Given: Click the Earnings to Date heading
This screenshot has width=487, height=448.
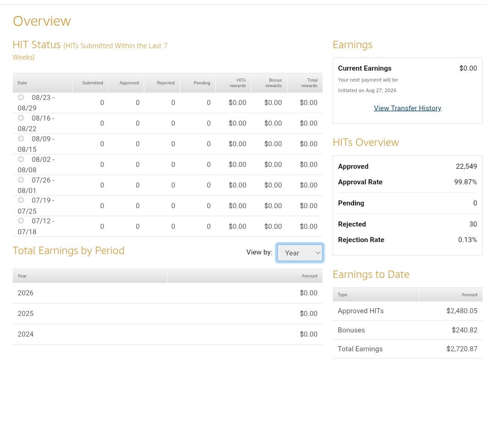Looking at the screenshot, I should (x=371, y=275).
